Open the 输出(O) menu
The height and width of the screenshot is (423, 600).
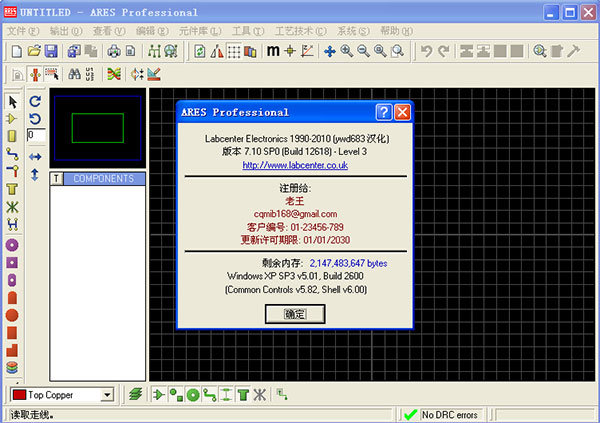point(66,31)
